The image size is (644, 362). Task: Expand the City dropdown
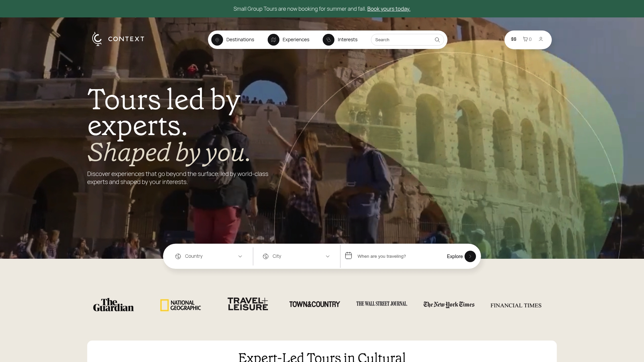click(x=297, y=256)
